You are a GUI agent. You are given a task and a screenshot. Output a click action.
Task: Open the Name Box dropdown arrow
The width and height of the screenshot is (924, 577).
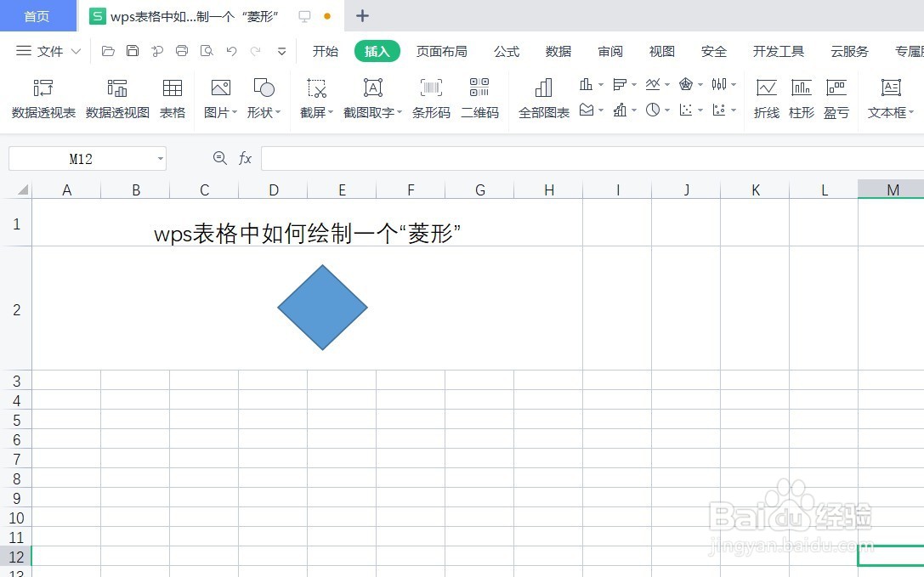tap(161, 159)
